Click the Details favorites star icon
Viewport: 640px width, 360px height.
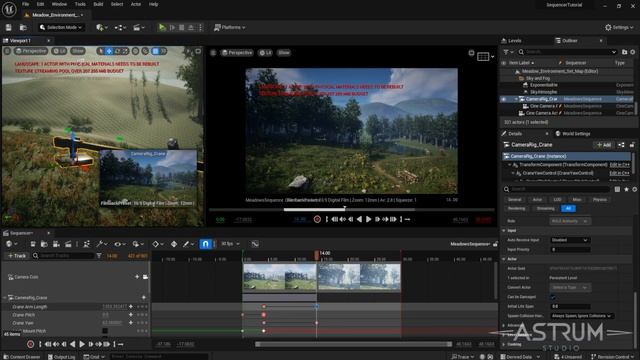click(626, 189)
